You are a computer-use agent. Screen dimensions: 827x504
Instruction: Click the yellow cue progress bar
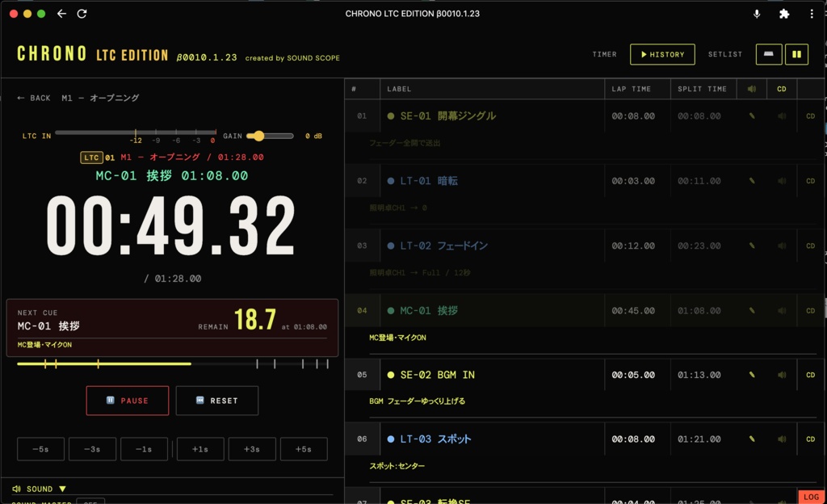[x=173, y=363]
